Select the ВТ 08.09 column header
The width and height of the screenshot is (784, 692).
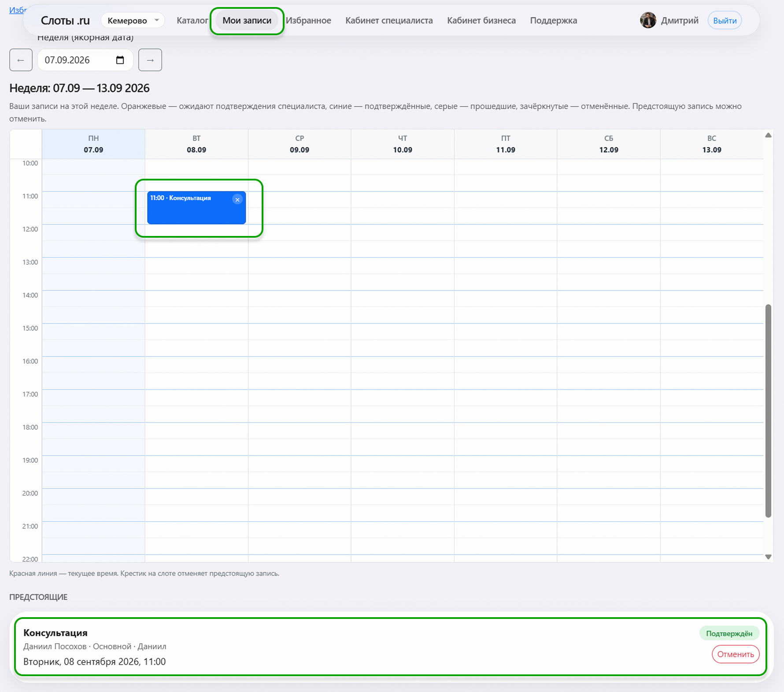click(x=196, y=144)
